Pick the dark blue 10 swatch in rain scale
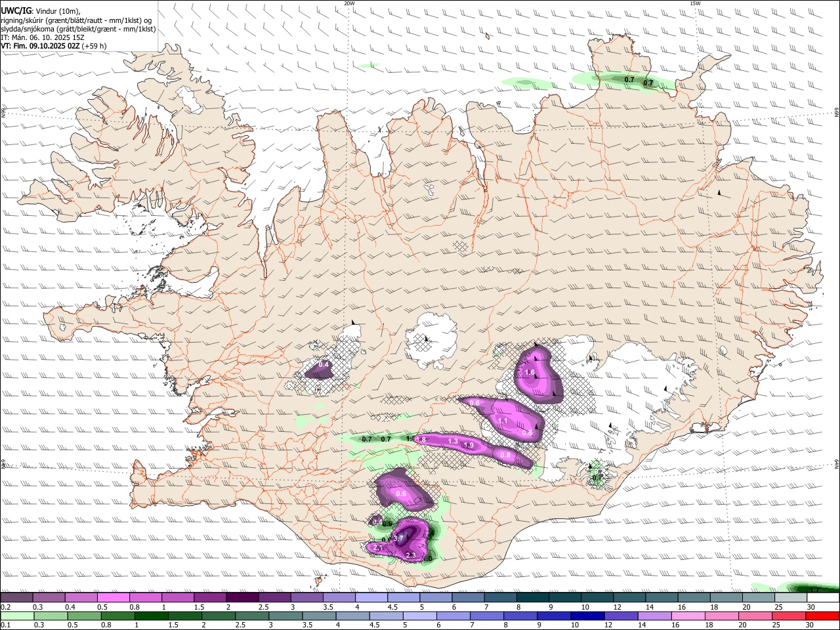 coord(587,616)
